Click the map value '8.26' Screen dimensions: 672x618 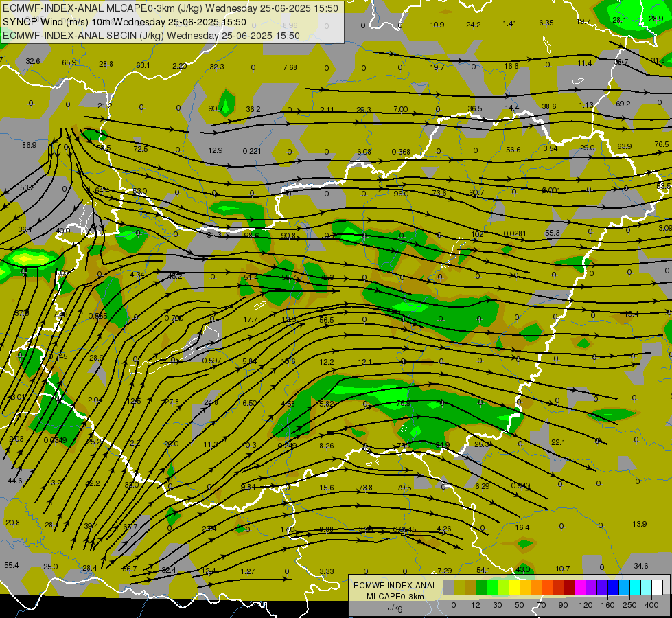327,446
